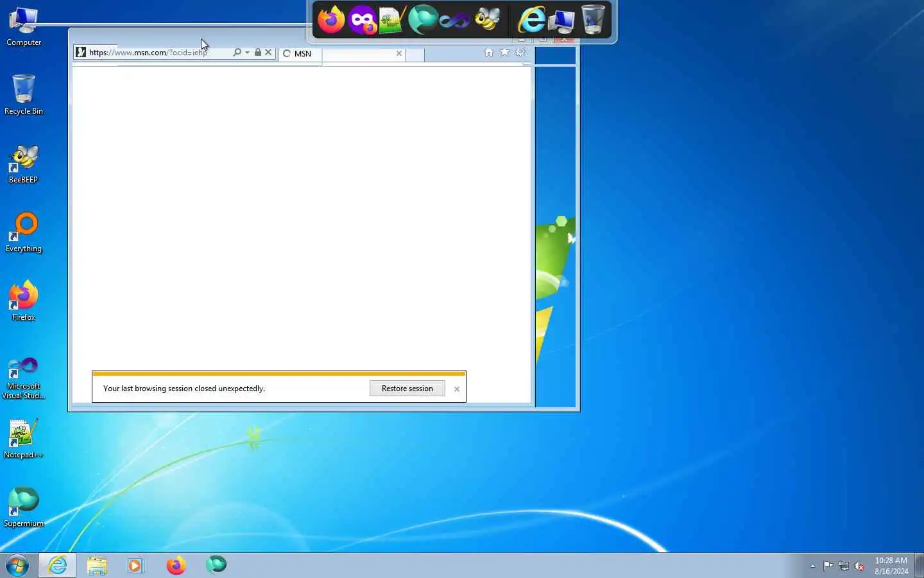
Task: Click the Restore session button
Action: coord(407,389)
